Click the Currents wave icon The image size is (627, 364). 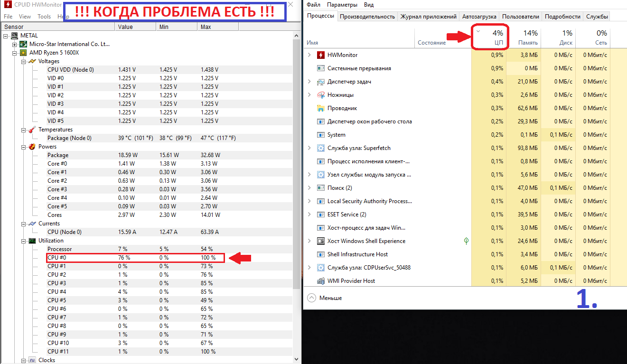point(32,224)
